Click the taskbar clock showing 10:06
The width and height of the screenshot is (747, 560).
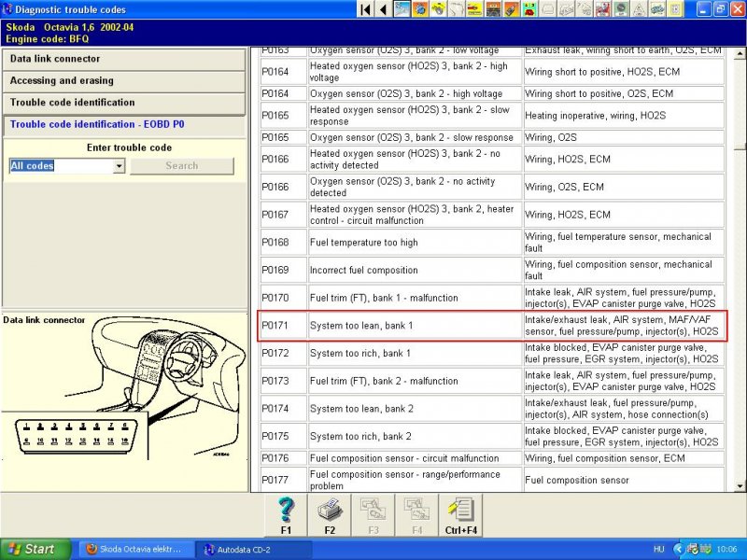coord(726,549)
